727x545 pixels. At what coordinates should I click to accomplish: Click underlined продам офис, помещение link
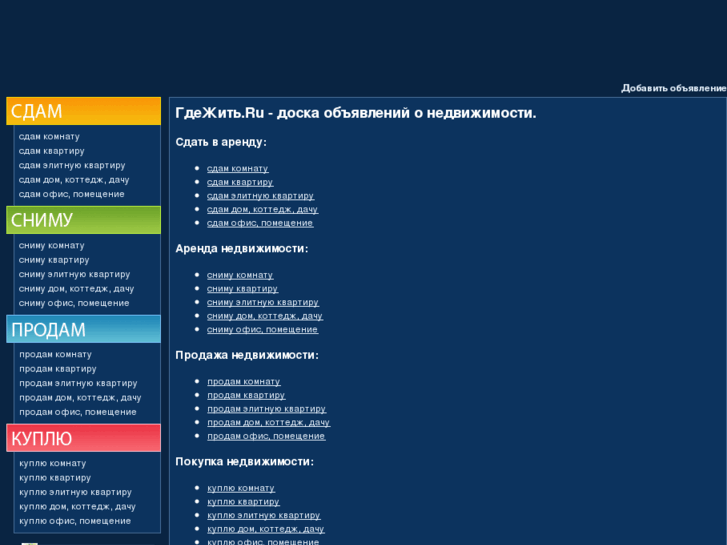point(266,436)
